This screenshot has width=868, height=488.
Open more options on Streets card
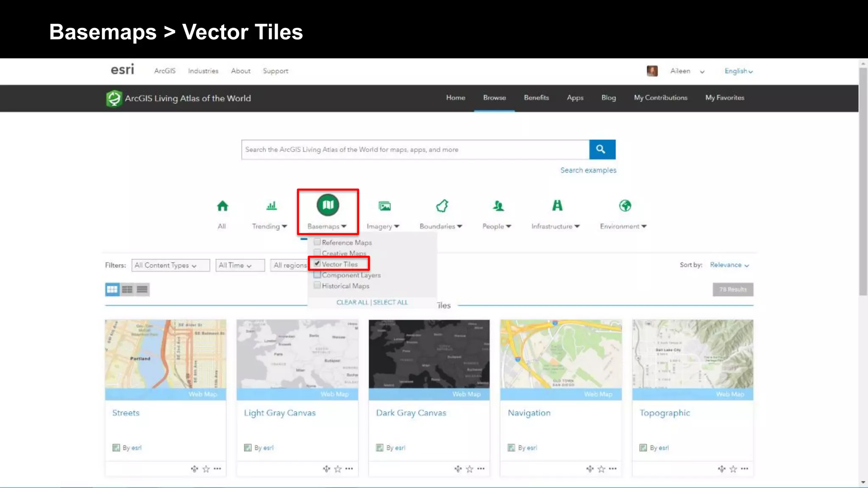217,469
